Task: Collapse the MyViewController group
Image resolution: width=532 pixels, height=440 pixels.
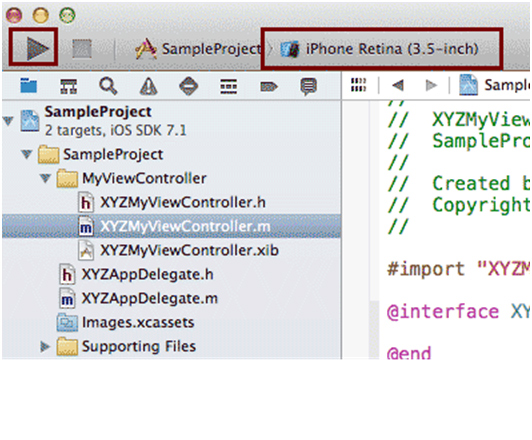Action: click(45, 178)
